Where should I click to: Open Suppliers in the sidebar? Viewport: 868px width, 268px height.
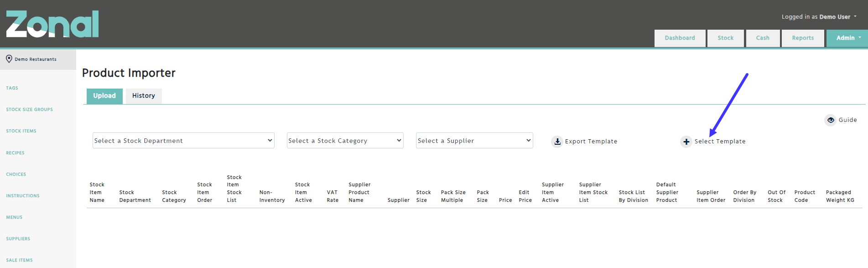click(x=18, y=239)
